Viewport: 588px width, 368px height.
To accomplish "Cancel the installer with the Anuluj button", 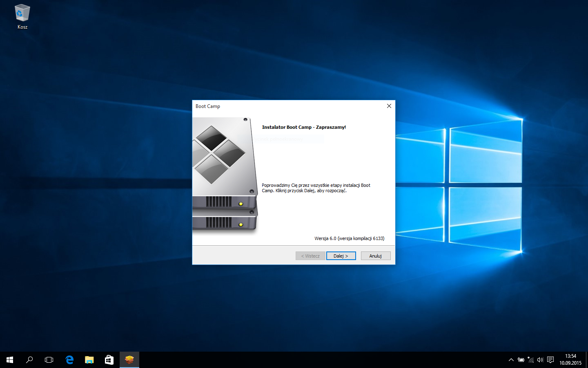I will pyautogui.click(x=376, y=256).
